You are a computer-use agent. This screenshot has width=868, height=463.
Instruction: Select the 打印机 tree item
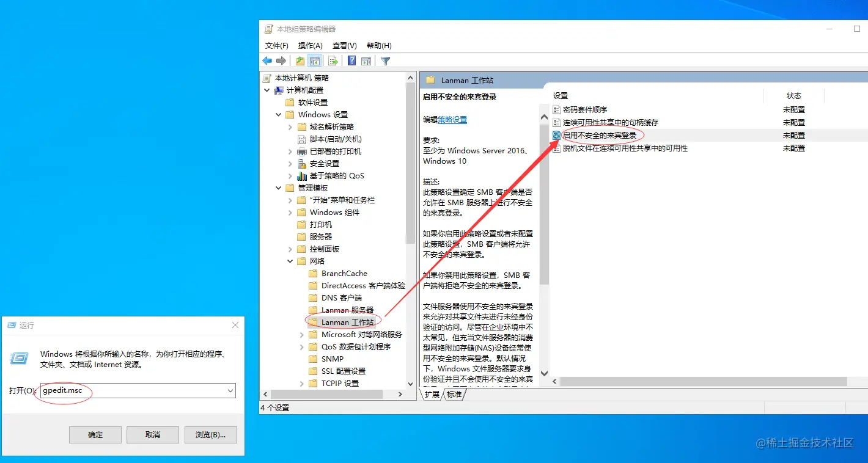click(321, 225)
